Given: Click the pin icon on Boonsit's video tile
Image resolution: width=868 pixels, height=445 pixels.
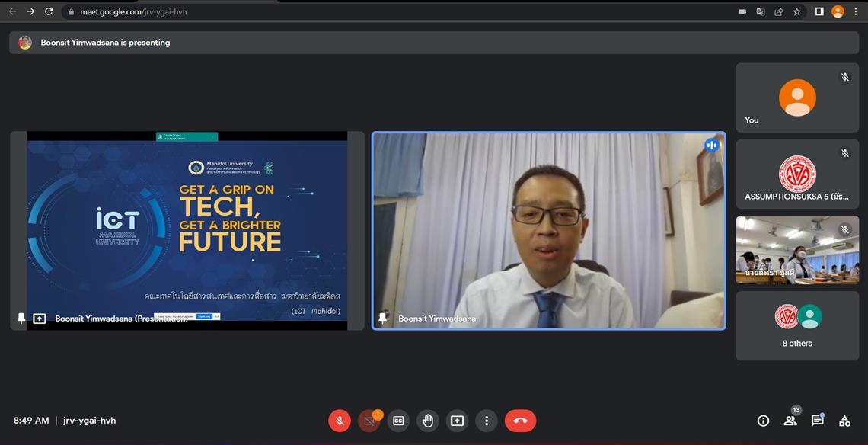Looking at the screenshot, I should 383,319.
